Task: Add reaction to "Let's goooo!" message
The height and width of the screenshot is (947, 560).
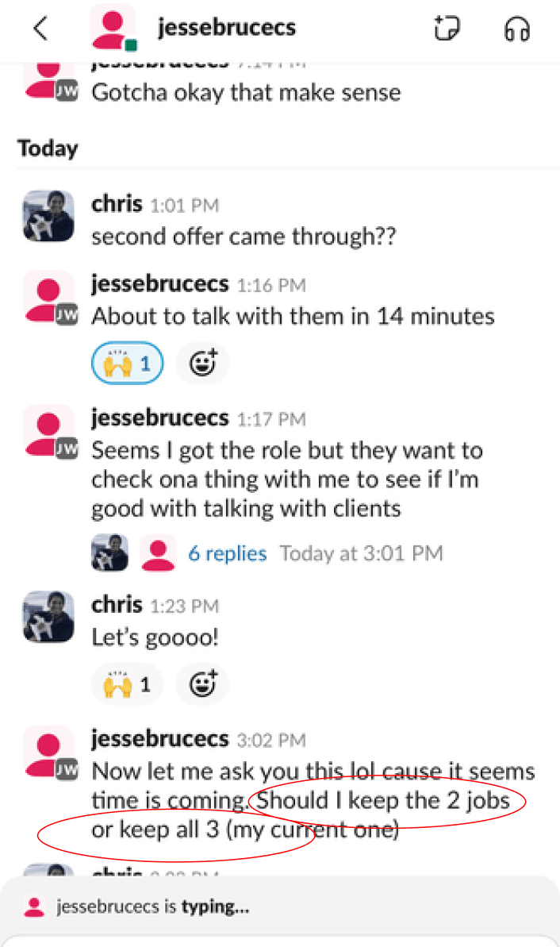Action: [203, 683]
